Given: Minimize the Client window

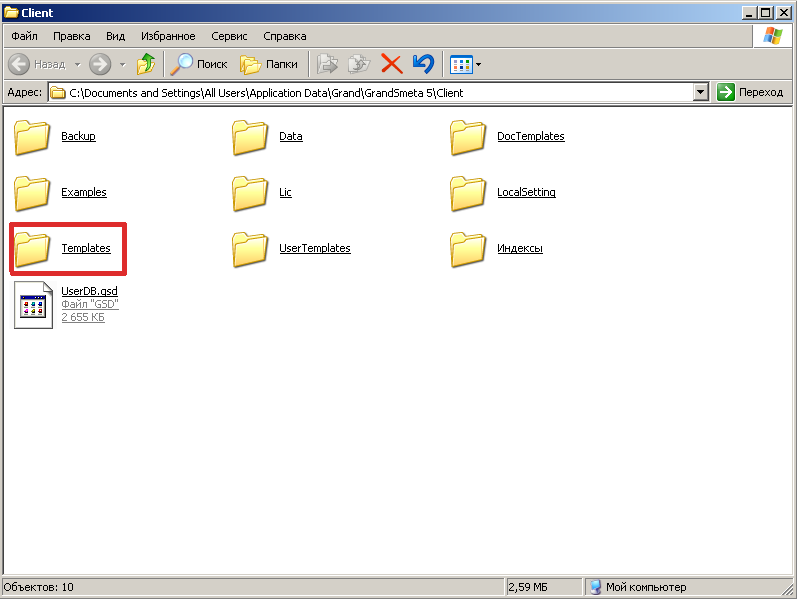Looking at the screenshot, I should [x=750, y=12].
